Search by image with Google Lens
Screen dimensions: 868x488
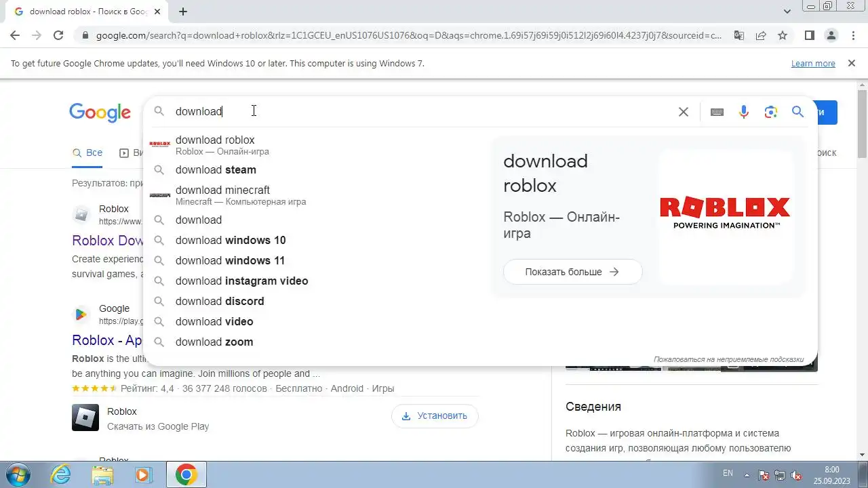770,112
